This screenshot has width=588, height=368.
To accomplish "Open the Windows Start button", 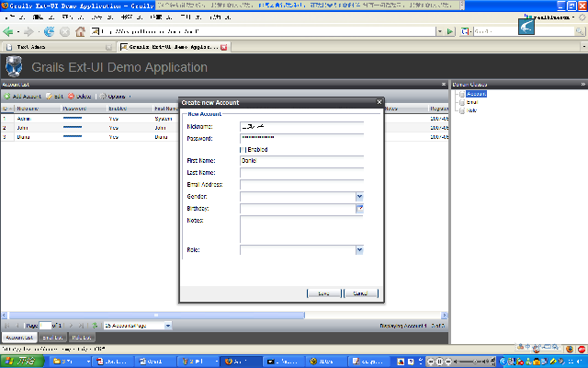I will tap(22, 362).
